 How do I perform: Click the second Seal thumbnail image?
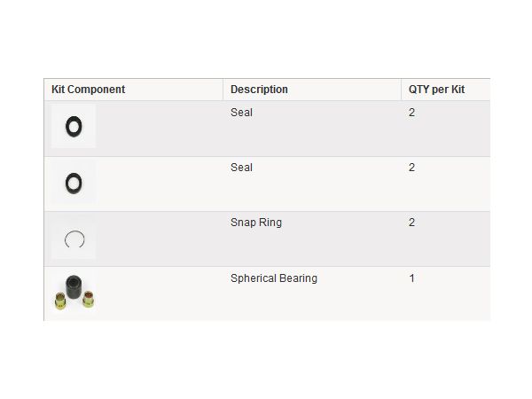pyautogui.click(x=74, y=183)
